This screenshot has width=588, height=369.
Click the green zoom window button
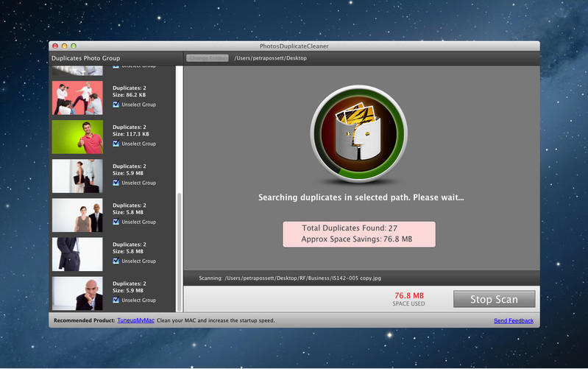click(74, 46)
